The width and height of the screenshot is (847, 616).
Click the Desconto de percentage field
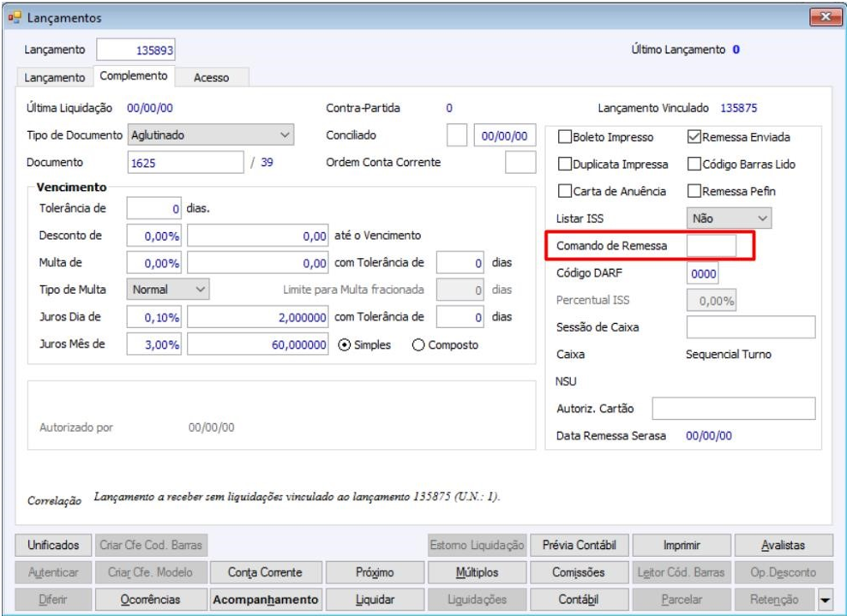[154, 236]
